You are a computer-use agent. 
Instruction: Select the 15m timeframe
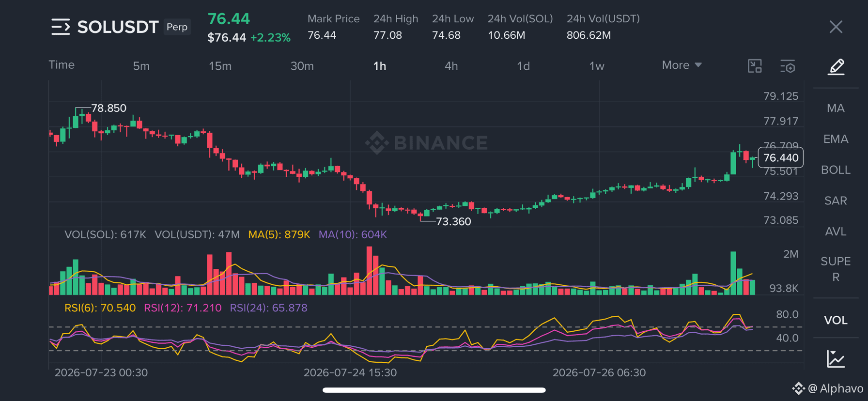coord(220,66)
